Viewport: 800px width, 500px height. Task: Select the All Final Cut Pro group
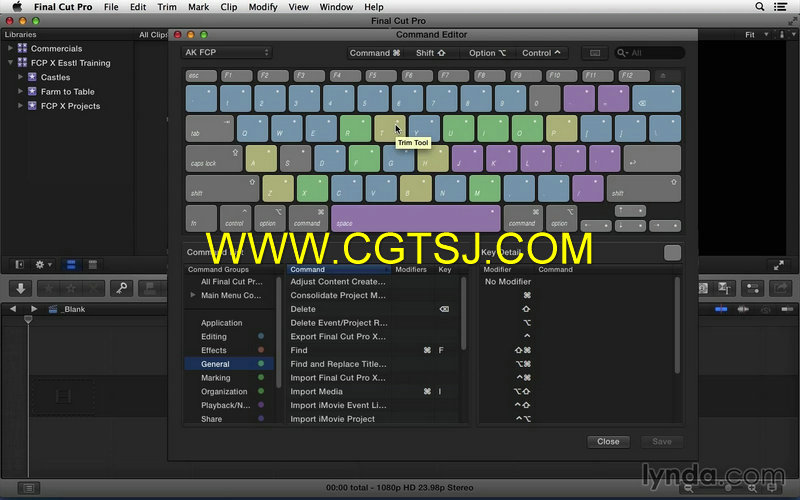229,282
